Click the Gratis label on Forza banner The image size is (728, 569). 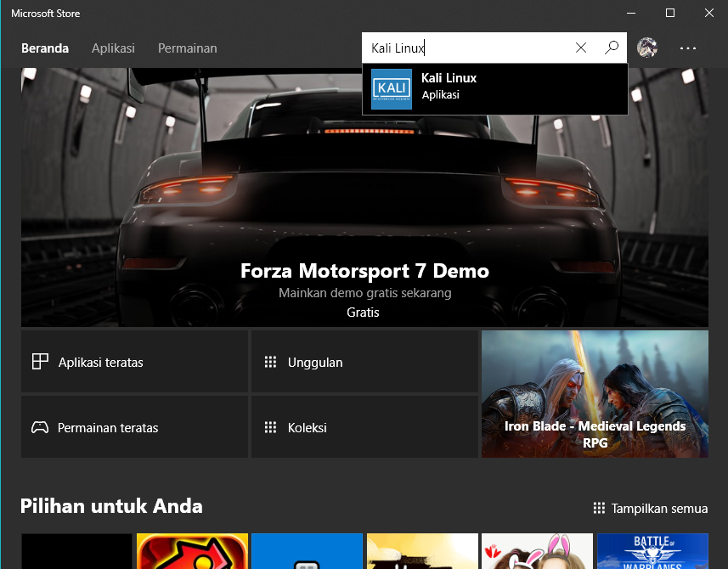coord(363,313)
